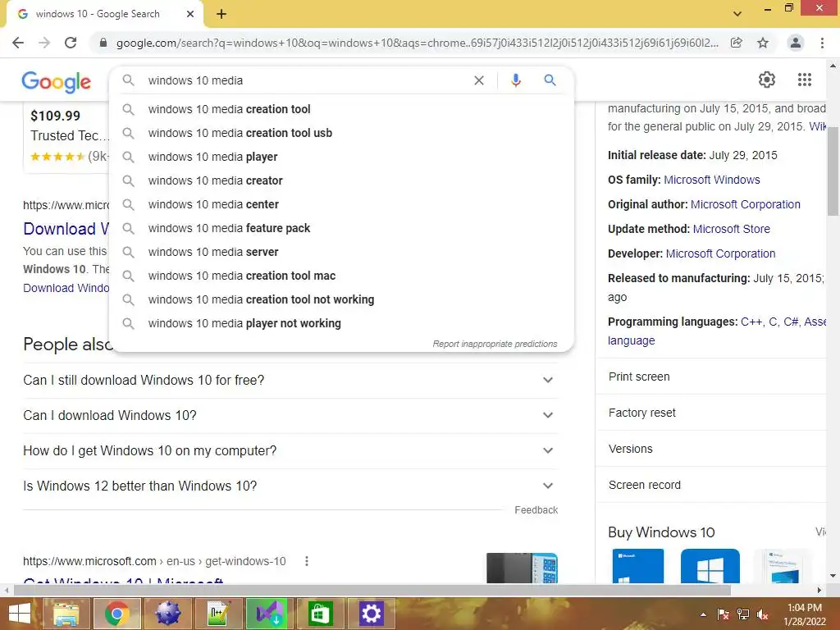Open the Chrome profile avatar
Screen dimensions: 840x630
[x=796, y=43]
